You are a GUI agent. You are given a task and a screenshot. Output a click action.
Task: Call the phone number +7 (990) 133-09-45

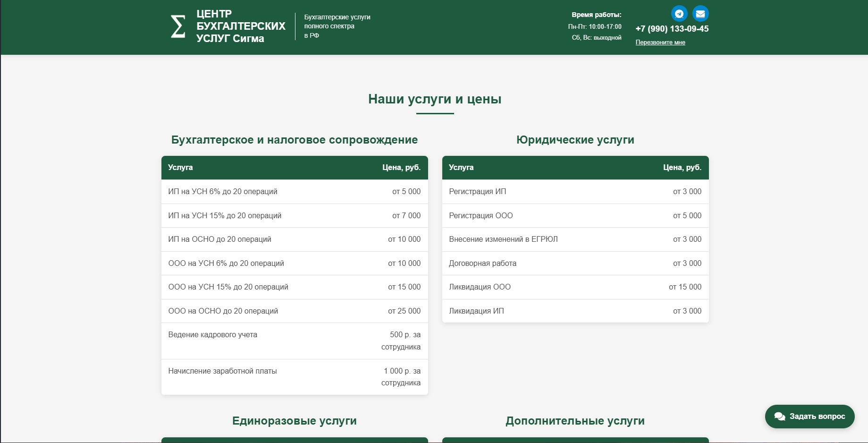[672, 29]
